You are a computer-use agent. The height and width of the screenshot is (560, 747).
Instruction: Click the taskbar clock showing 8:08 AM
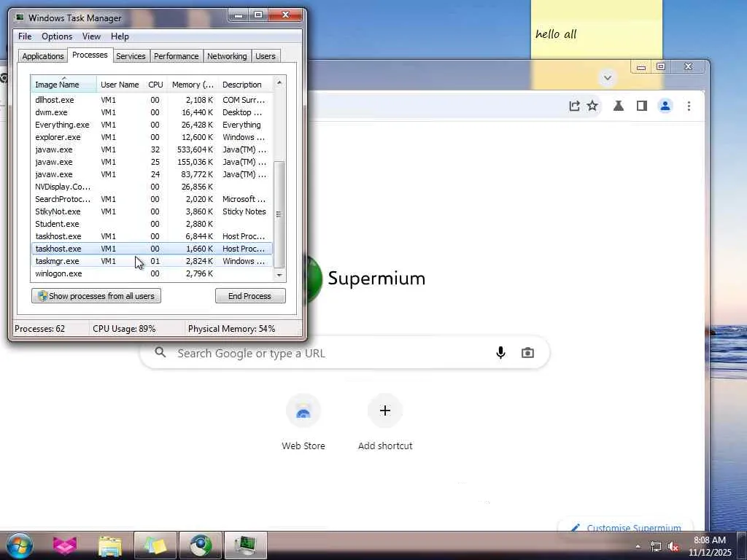coord(710,540)
